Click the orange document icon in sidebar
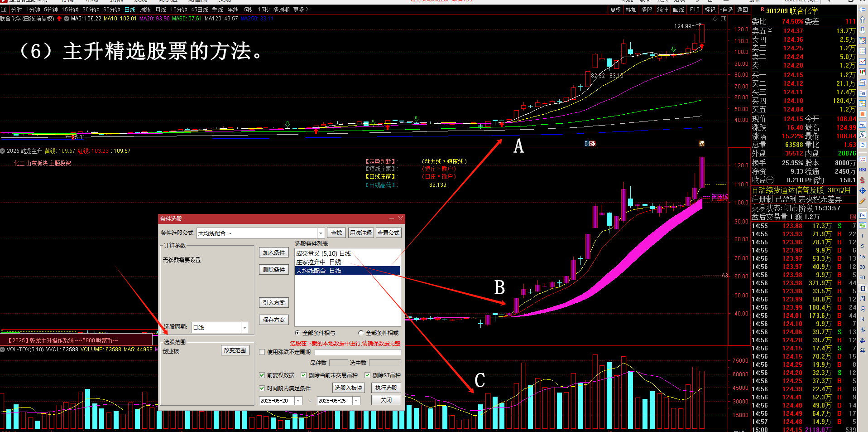This screenshot has height=432, width=868. point(862,114)
